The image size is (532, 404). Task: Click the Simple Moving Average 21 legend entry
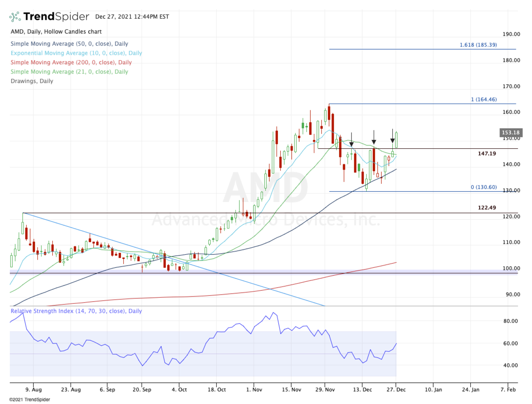click(69, 72)
